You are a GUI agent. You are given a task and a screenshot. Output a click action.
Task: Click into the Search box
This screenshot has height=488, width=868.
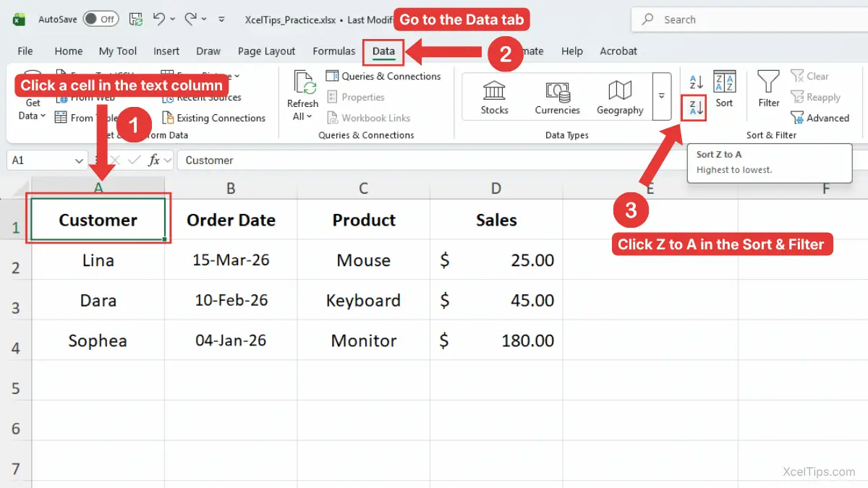[x=749, y=20]
